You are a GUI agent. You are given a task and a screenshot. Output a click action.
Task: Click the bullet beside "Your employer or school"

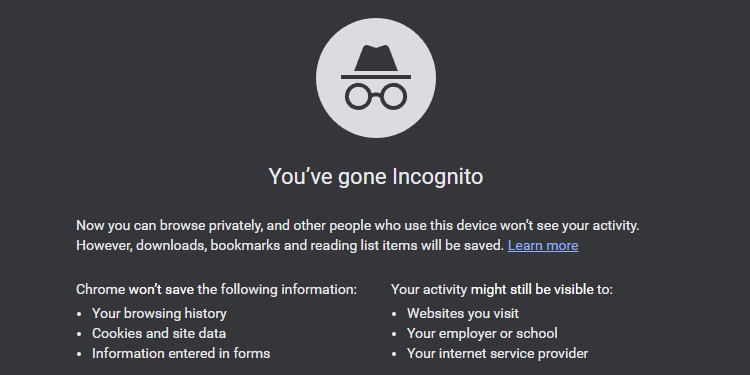pyautogui.click(x=394, y=334)
